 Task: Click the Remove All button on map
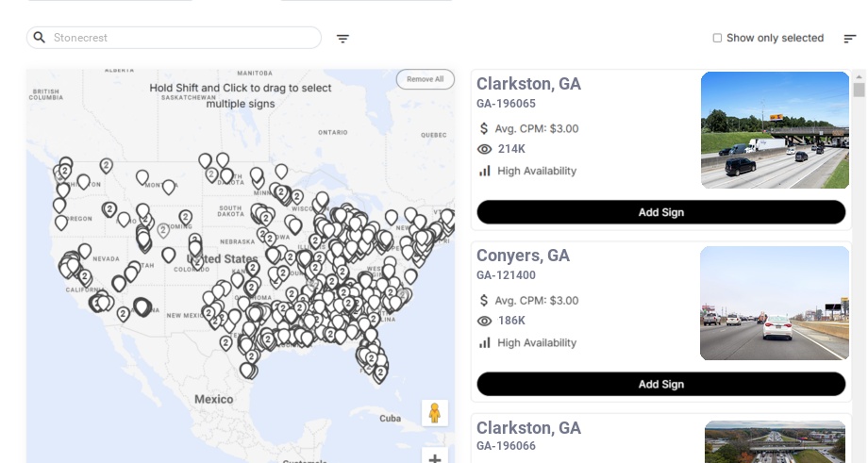point(425,79)
